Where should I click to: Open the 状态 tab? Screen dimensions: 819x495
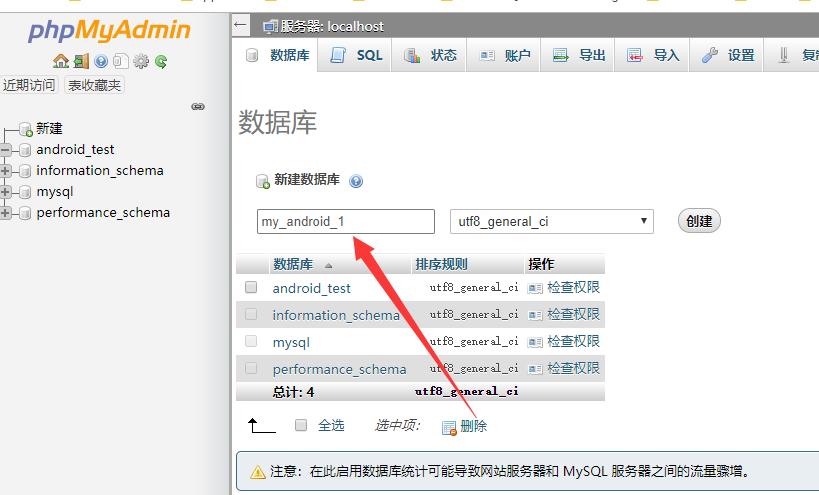(430, 55)
